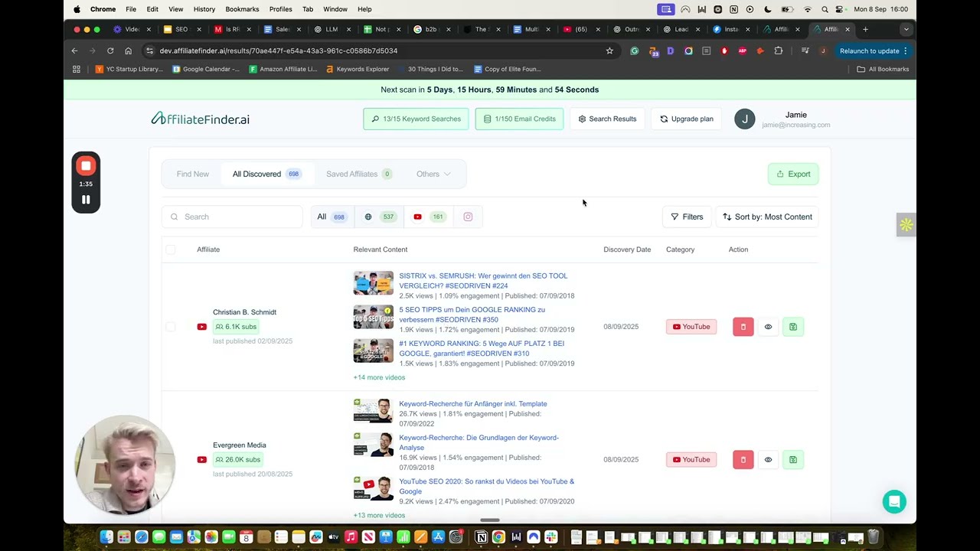Filter results by web globe icon
Screen dimensions: 980x551
380,217
